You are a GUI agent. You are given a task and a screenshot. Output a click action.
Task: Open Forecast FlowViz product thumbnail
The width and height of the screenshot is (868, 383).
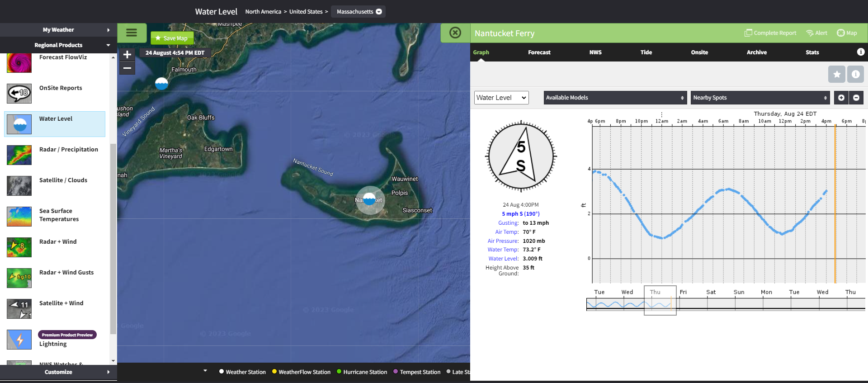[x=19, y=63]
